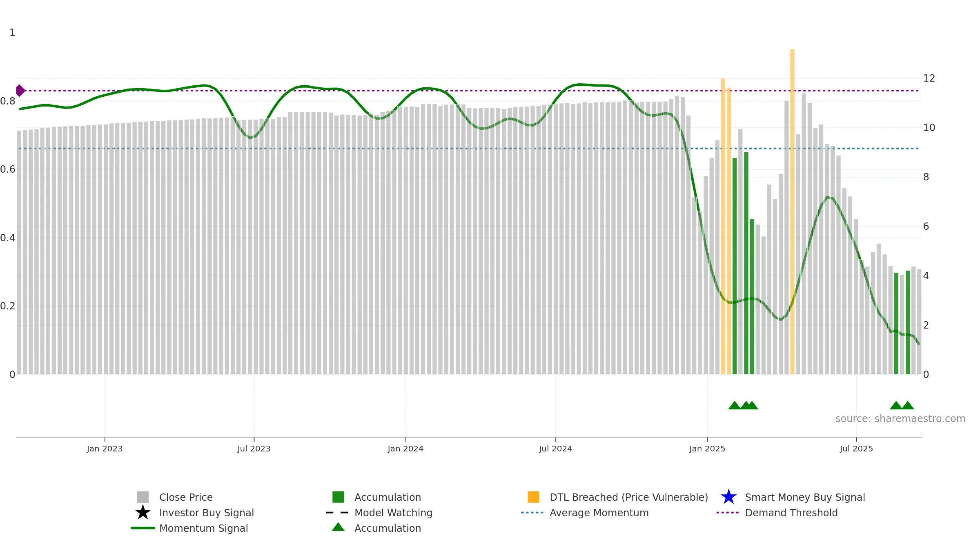Screen dimensions: 980x551
Task: Click the orange DTL Breached legend swatch
Action: [534, 497]
